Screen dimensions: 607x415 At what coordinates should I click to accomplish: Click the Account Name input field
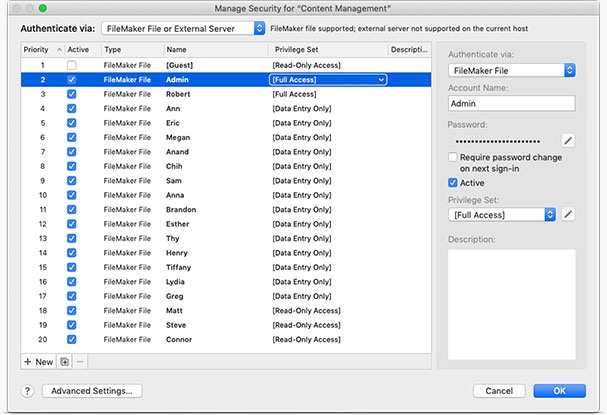pyautogui.click(x=511, y=102)
